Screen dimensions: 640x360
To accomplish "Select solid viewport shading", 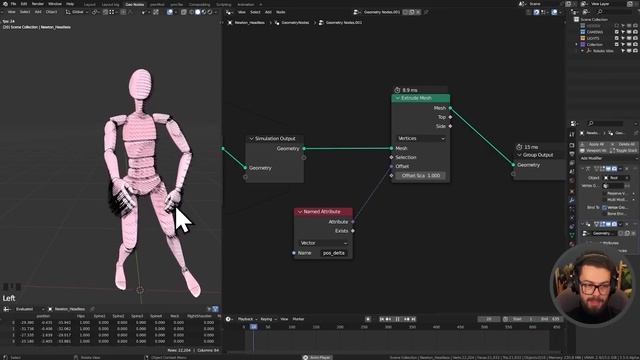I will coord(198,12).
